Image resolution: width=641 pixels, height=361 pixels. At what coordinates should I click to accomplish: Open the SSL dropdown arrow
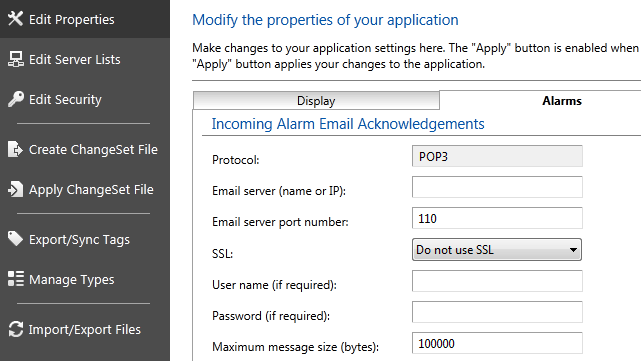pos(573,250)
